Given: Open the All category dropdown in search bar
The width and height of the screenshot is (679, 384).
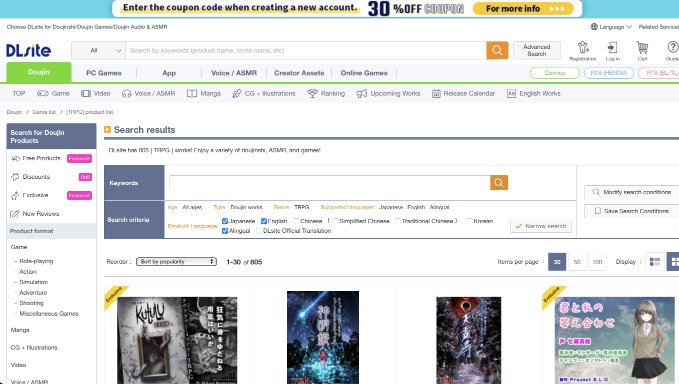Looking at the screenshot, I should pyautogui.click(x=98, y=51).
